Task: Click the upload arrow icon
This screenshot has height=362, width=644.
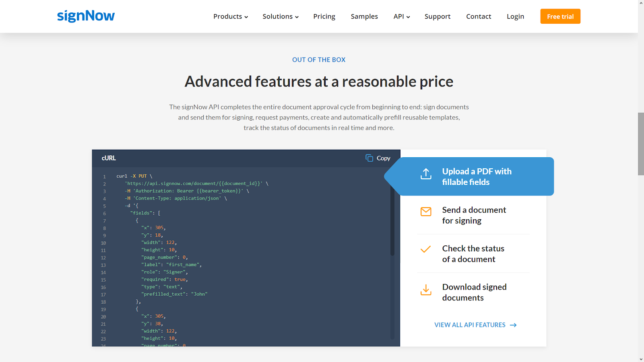Action: (x=426, y=174)
